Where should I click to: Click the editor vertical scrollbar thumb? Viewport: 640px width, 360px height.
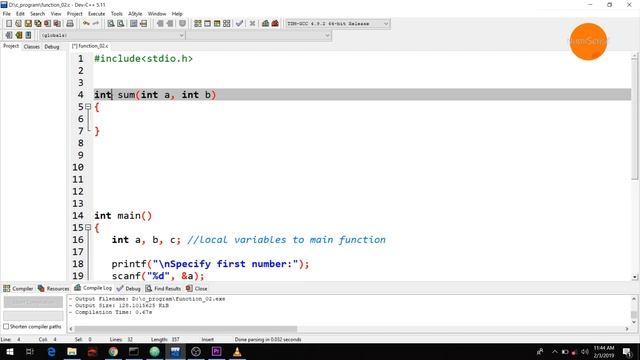click(x=634, y=118)
